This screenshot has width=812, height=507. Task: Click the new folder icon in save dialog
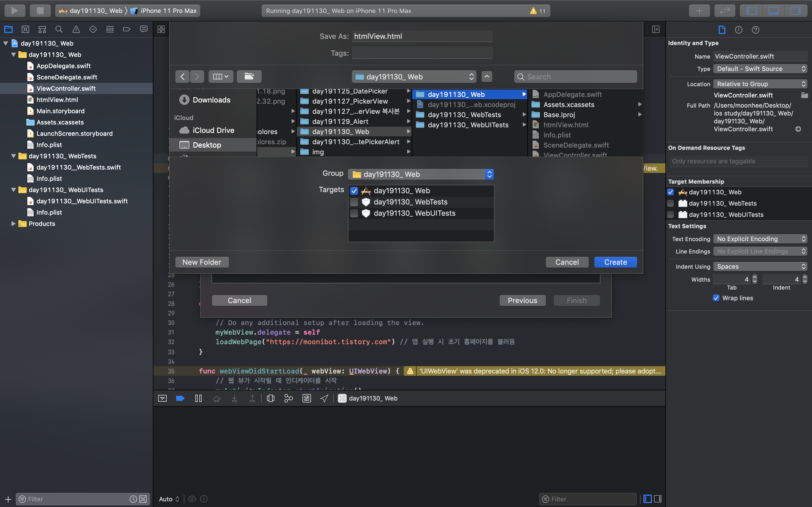pyautogui.click(x=249, y=76)
